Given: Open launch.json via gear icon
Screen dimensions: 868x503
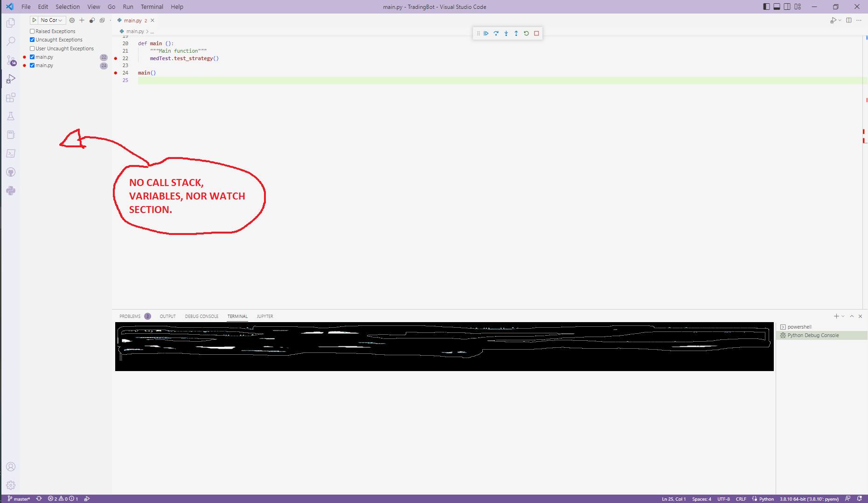Looking at the screenshot, I should [72, 20].
